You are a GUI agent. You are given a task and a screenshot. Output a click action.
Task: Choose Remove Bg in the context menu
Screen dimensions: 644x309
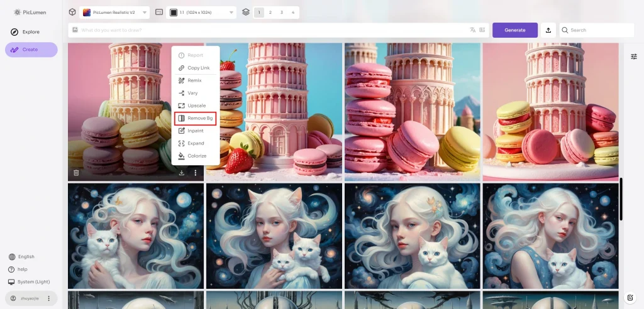(196, 118)
